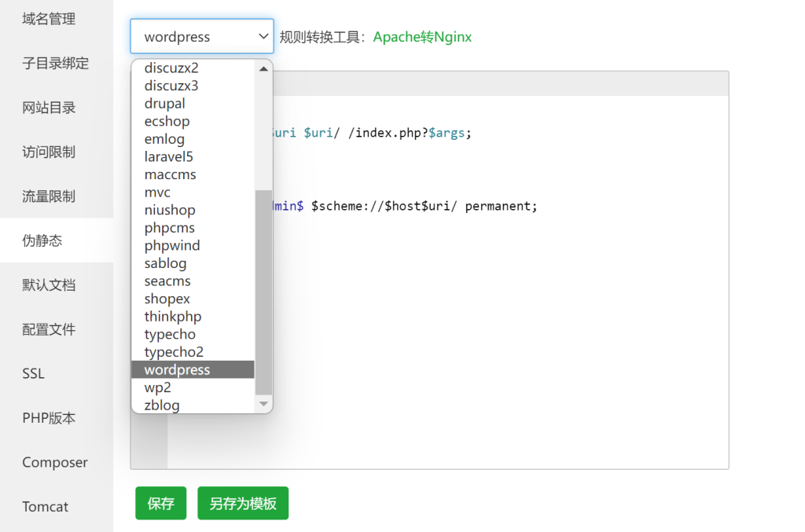Open the 流量限制 sidebar tab
This screenshot has width=805, height=532.
(49, 196)
